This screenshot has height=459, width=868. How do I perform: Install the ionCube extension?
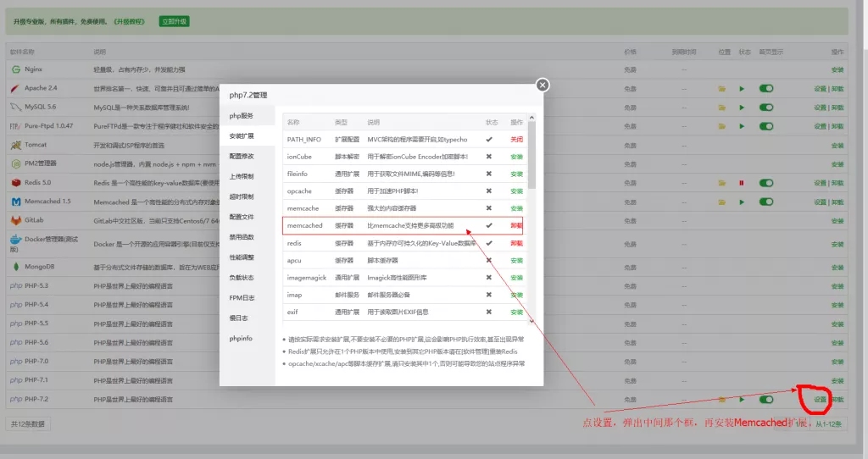[x=516, y=157]
